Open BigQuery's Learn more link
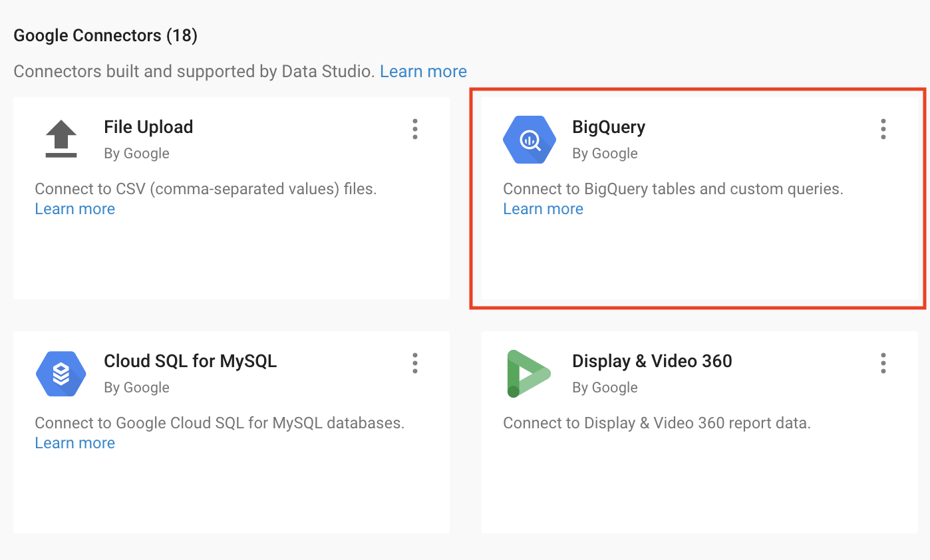Image resolution: width=930 pixels, height=560 pixels. (543, 208)
